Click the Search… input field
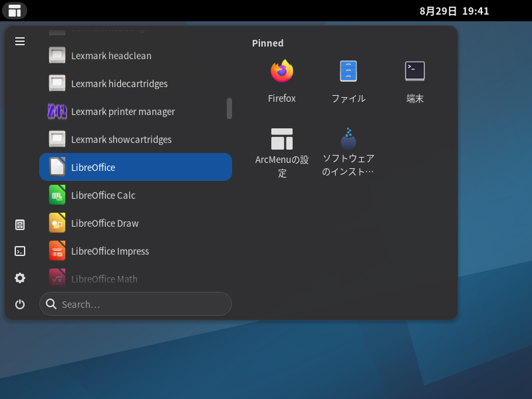532x399 pixels. tap(136, 304)
